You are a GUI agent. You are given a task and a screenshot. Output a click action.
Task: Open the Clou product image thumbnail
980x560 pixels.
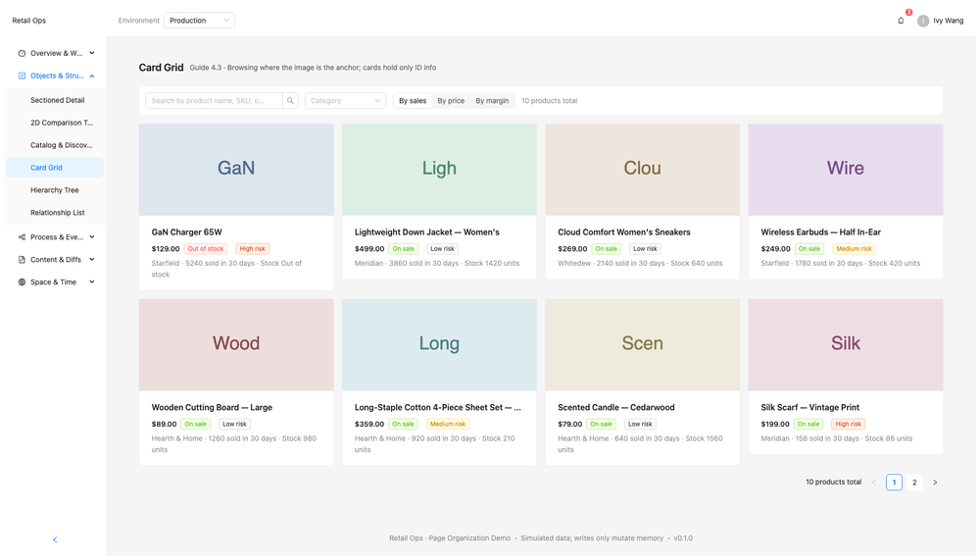pyautogui.click(x=643, y=170)
